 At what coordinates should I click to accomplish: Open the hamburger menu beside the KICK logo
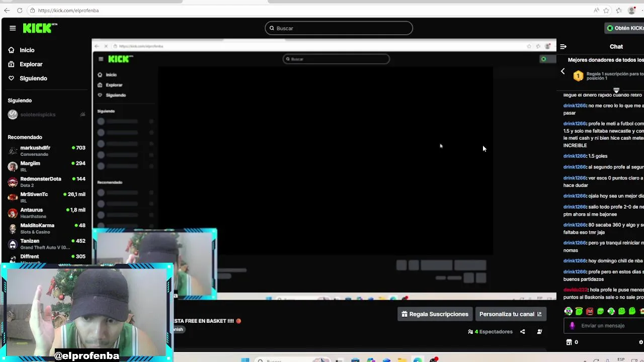[13, 28]
